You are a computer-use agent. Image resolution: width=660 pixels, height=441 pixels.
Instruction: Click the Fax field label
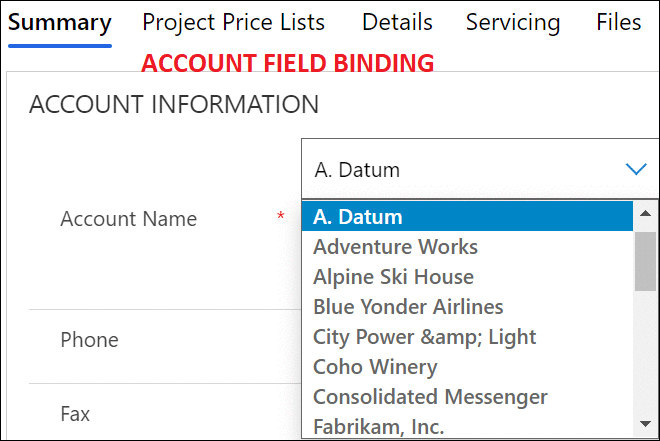pos(75,414)
